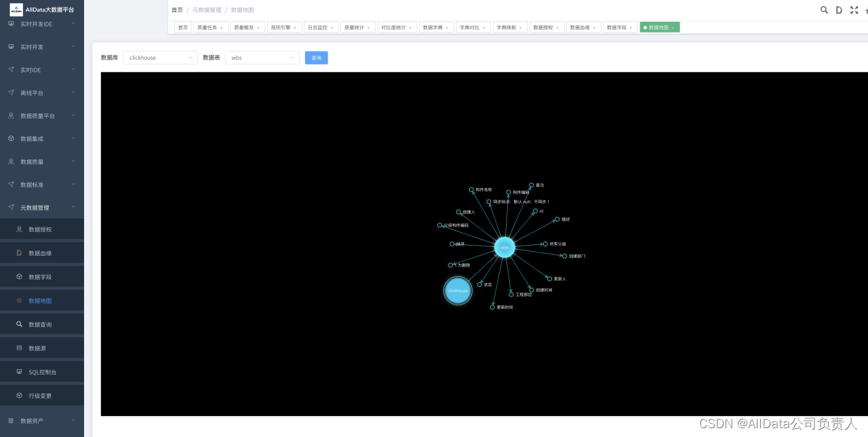The height and width of the screenshot is (437, 868).
Task: Close the 对比度统计 tab
Action: coord(410,28)
